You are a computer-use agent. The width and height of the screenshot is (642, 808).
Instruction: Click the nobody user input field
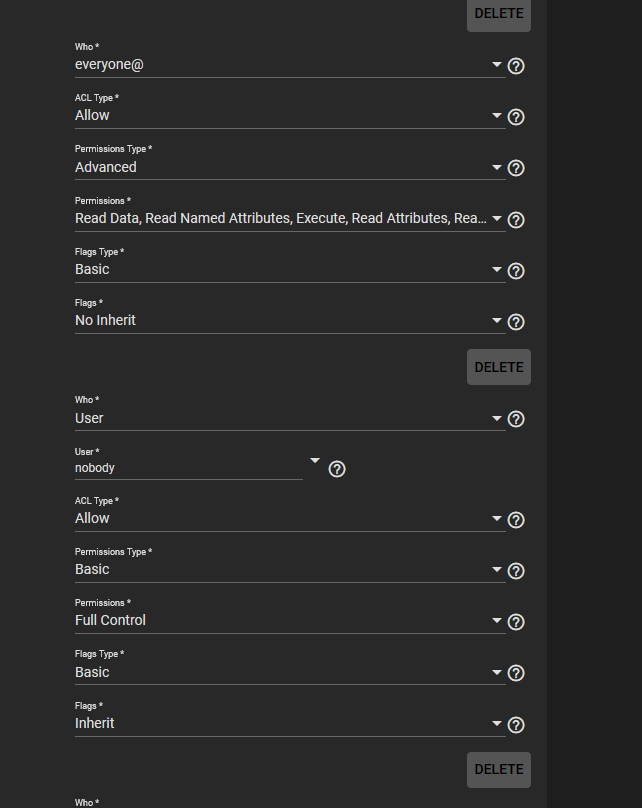(189, 468)
